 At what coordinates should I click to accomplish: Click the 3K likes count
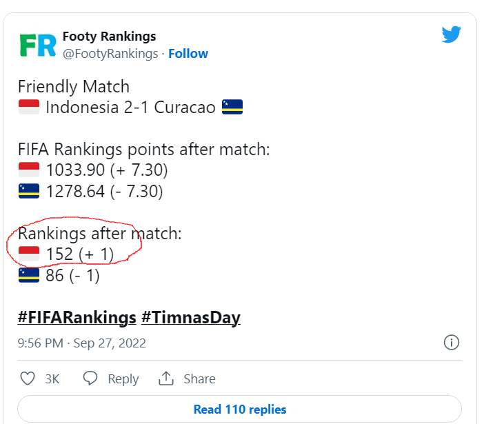52,379
